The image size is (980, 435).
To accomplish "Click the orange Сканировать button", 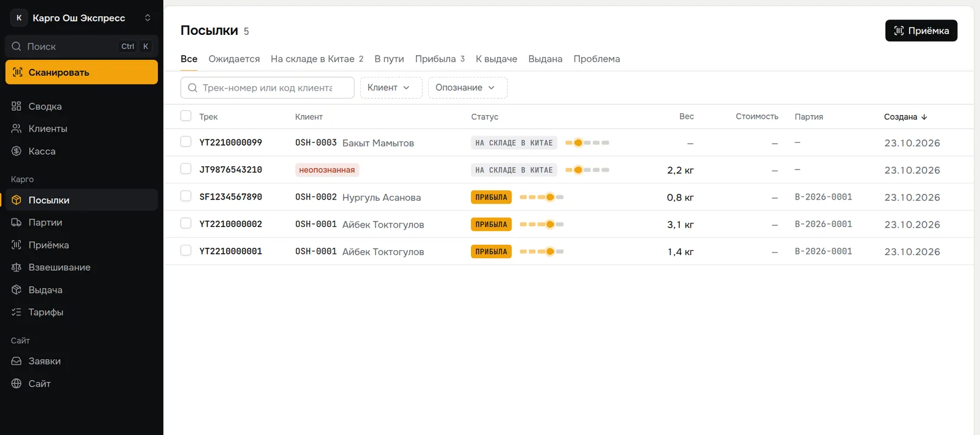I will click(81, 72).
